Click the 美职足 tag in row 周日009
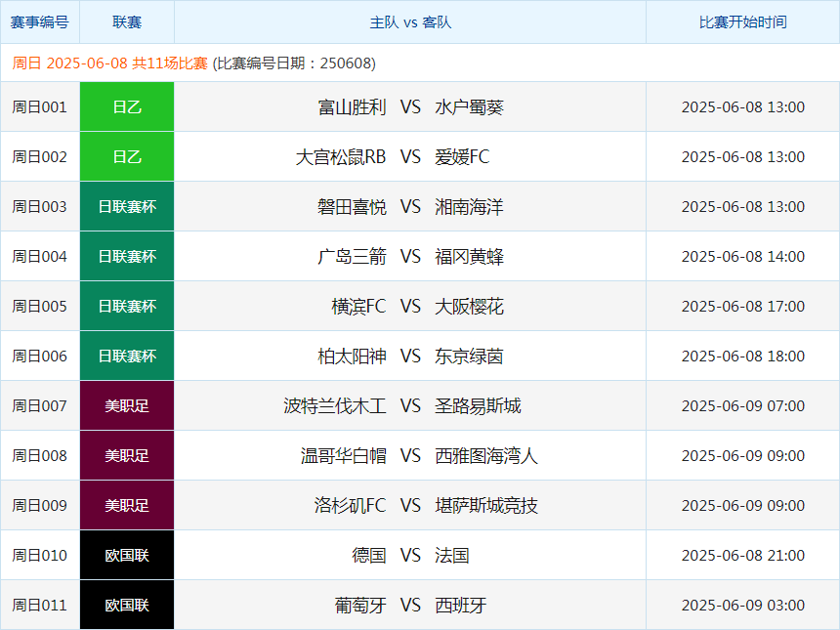The image size is (840, 630). pos(127,505)
